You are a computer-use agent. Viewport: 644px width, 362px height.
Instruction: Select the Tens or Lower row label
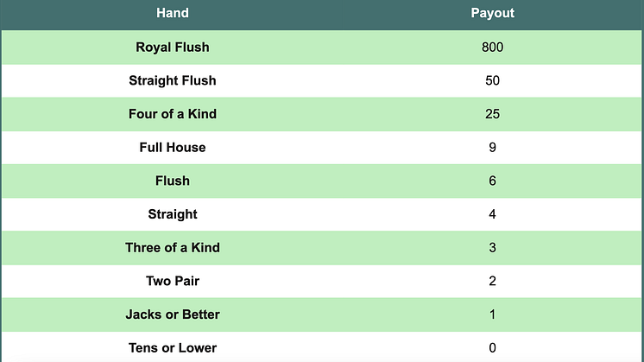173,347
